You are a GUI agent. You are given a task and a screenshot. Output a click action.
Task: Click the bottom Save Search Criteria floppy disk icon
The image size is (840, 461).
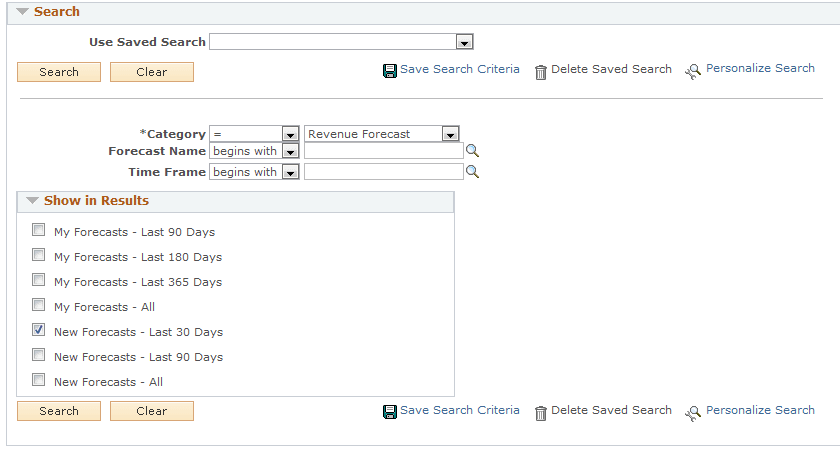coord(389,412)
